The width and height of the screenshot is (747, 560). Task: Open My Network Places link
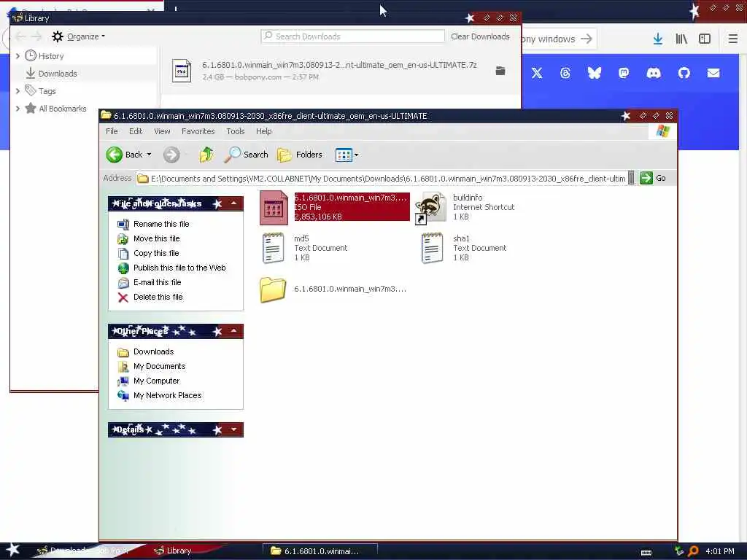click(167, 395)
